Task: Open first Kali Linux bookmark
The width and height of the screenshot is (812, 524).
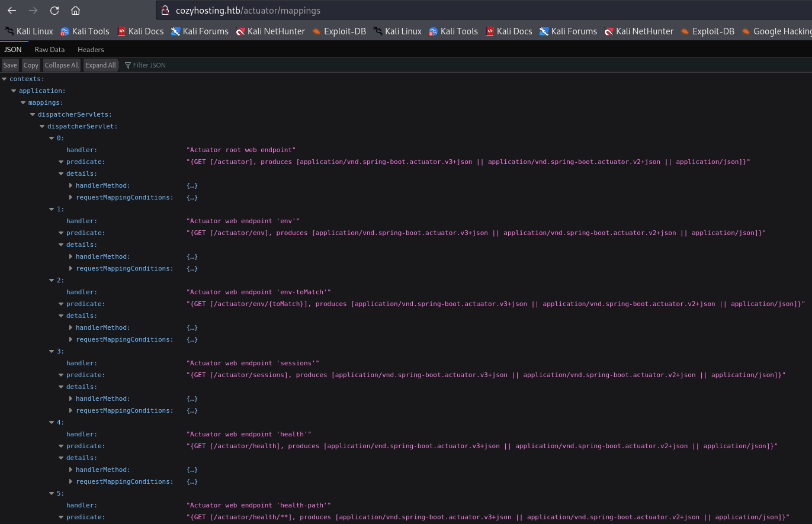Action: click(28, 31)
